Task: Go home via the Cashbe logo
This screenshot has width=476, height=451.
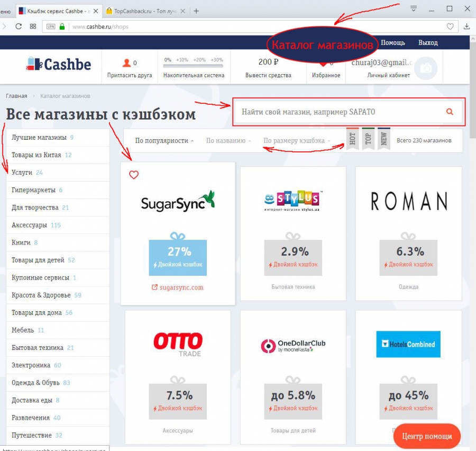Action: tap(59, 64)
